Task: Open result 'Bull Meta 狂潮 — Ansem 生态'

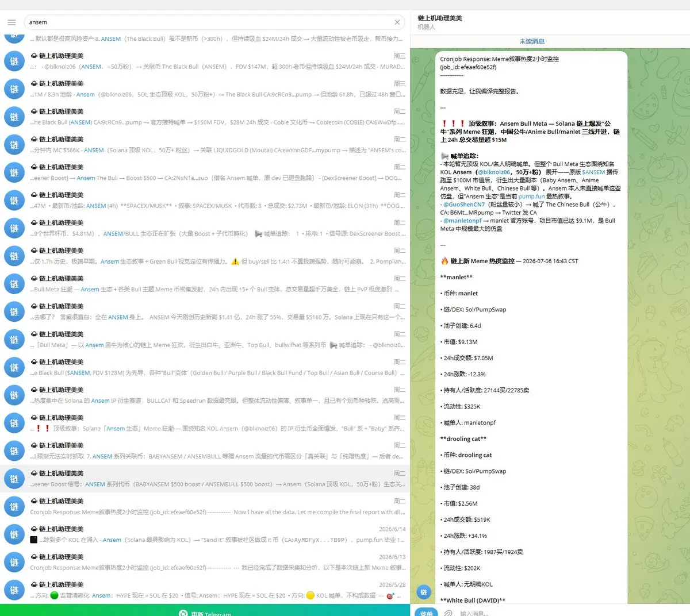Action: pos(205,284)
